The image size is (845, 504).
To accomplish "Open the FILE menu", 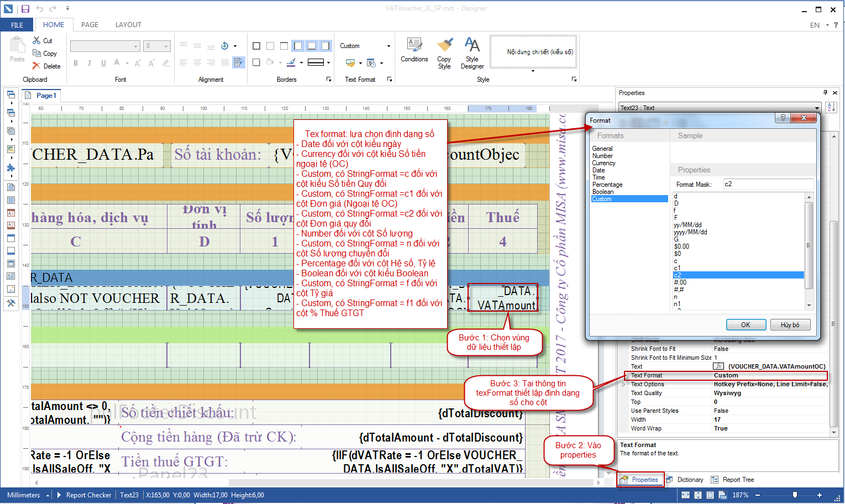I will pyautogui.click(x=17, y=25).
